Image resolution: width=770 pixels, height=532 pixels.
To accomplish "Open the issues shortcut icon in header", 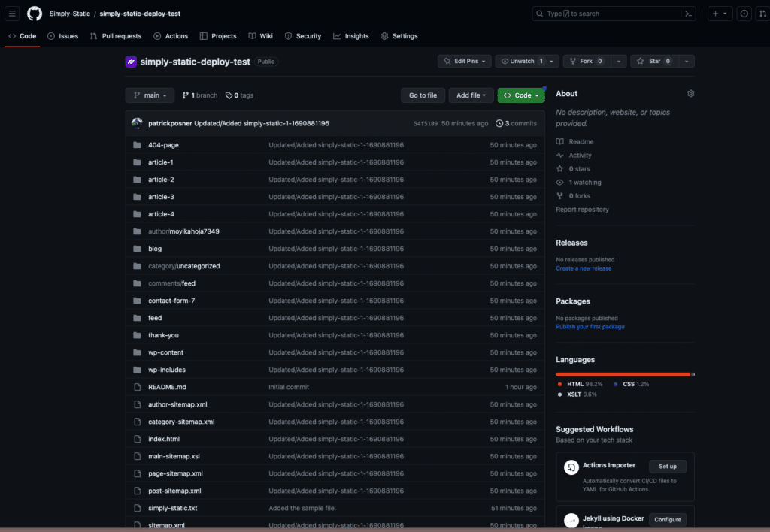I will click(744, 14).
